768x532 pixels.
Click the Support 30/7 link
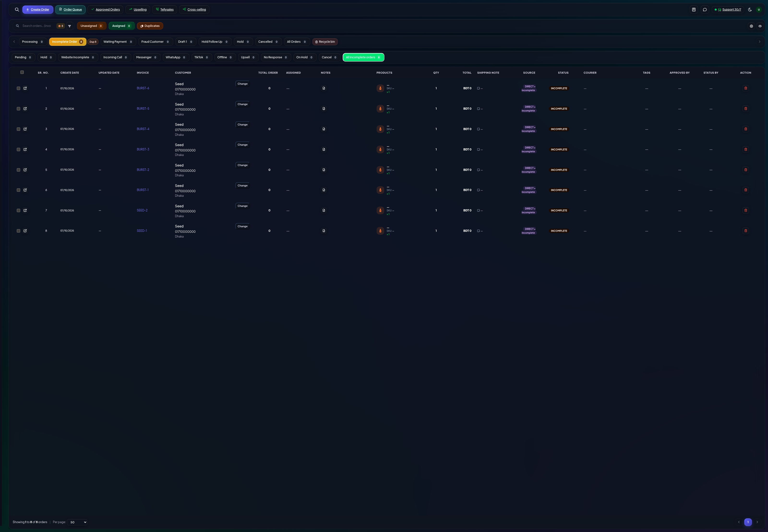click(x=728, y=10)
